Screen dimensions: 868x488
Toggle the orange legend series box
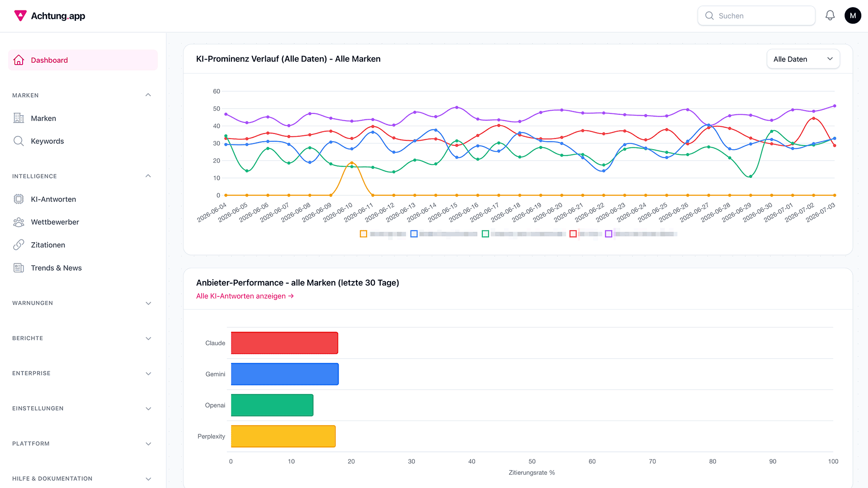pos(363,234)
